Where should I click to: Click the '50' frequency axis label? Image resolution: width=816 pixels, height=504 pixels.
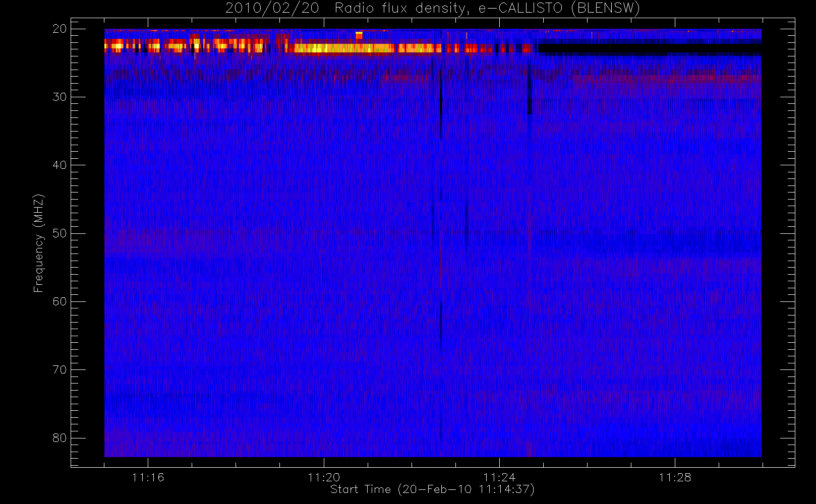click(x=60, y=233)
